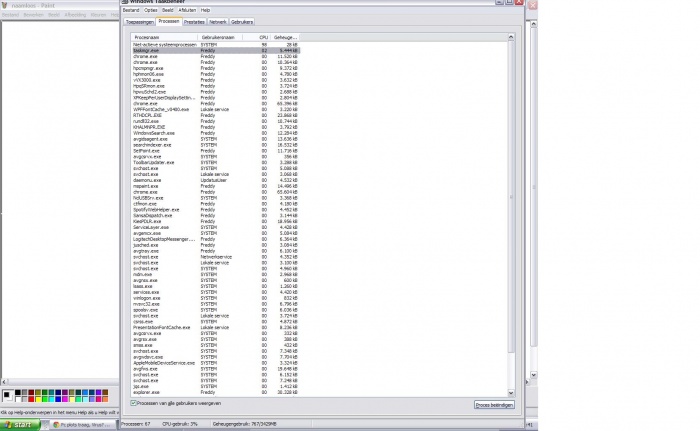The width and height of the screenshot is (700, 431).
Task: Open the Bewerken menu in Paint
Action: [33, 15]
